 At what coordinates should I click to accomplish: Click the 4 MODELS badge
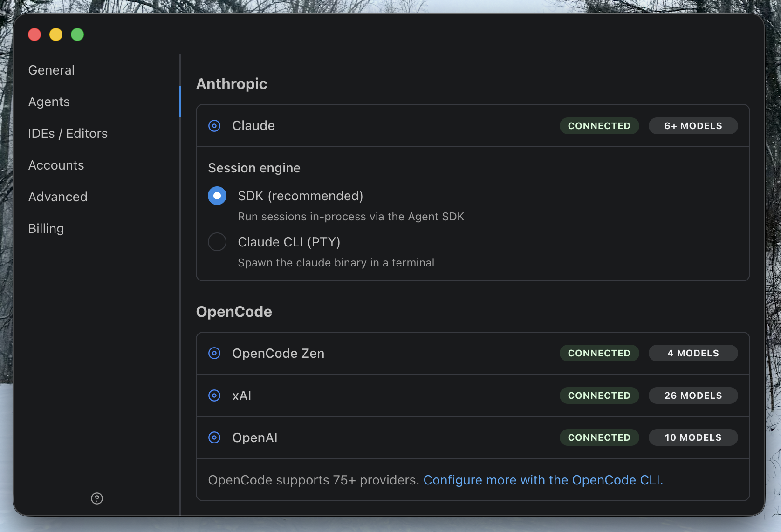[693, 353]
